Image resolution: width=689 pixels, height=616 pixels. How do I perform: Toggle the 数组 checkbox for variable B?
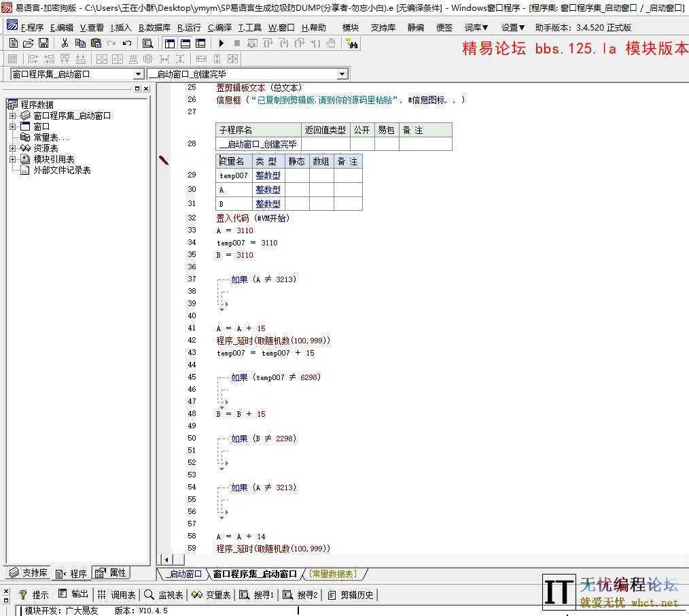click(x=319, y=203)
